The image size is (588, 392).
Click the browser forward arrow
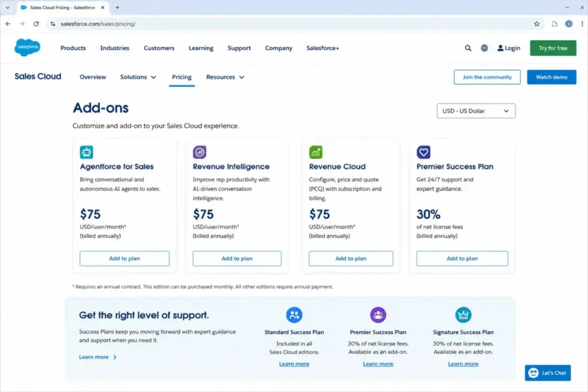22,24
